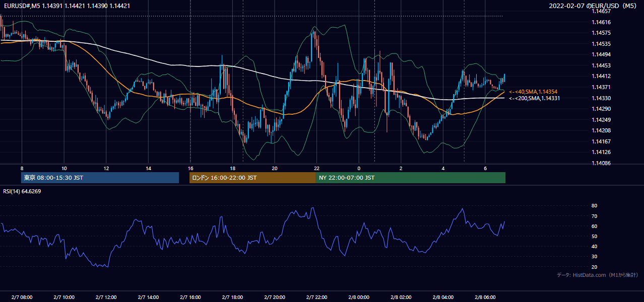This screenshot has width=644, height=302.
Task: Click price axis value 1.14575
Action: coord(601,33)
